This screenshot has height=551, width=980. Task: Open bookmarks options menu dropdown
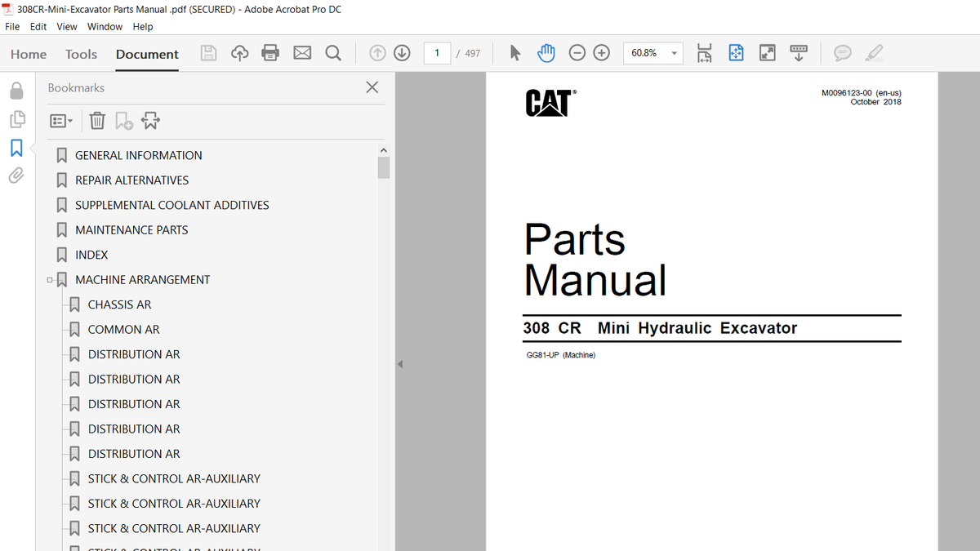click(61, 121)
